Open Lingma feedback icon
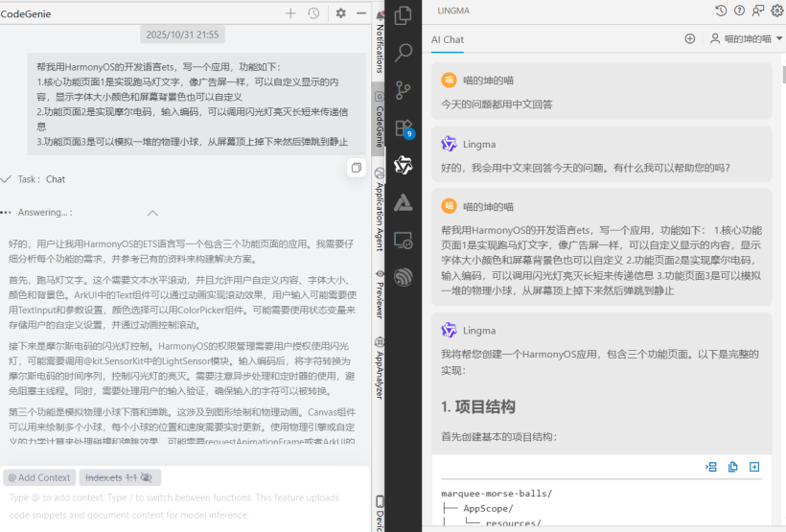 [758, 11]
